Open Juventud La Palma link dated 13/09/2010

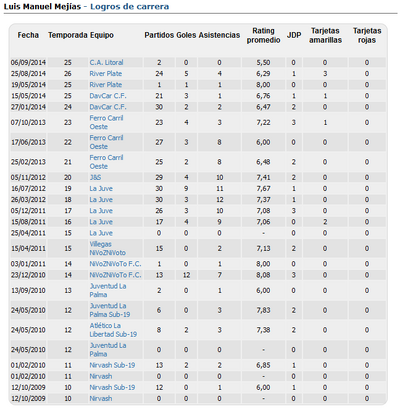pos(108,290)
